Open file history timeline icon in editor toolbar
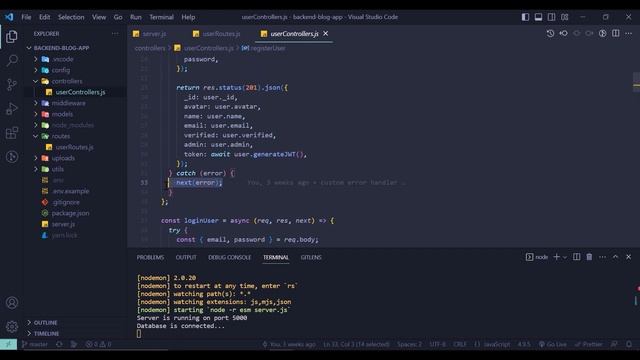The width and height of the screenshot is (640, 360). click(x=550, y=33)
